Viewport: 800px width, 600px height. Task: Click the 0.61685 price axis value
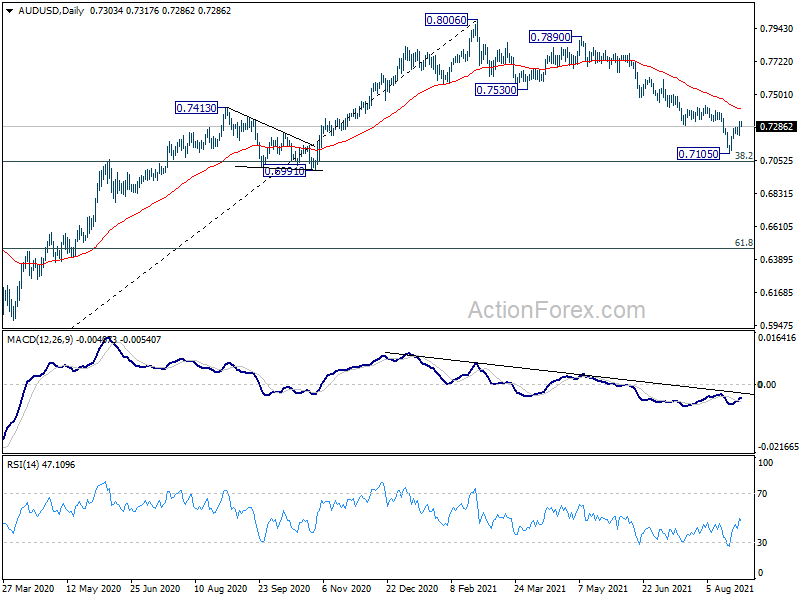pyautogui.click(x=777, y=293)
